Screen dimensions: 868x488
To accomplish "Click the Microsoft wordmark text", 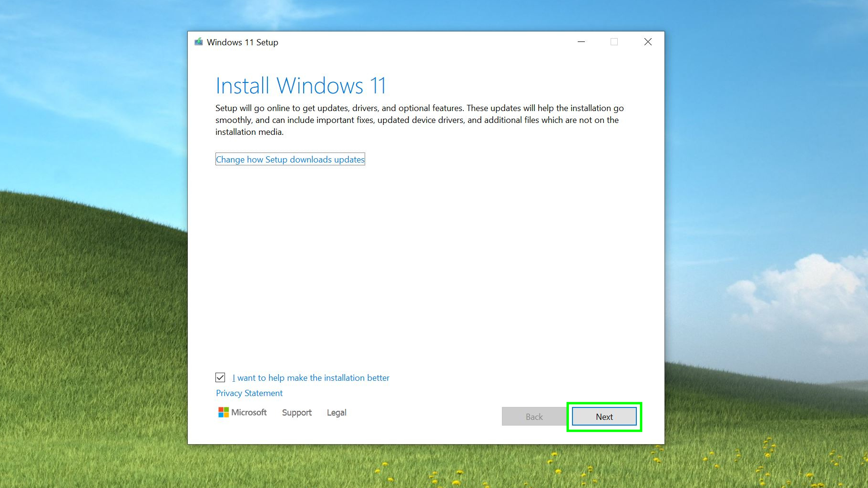I will tap(249, 412).
